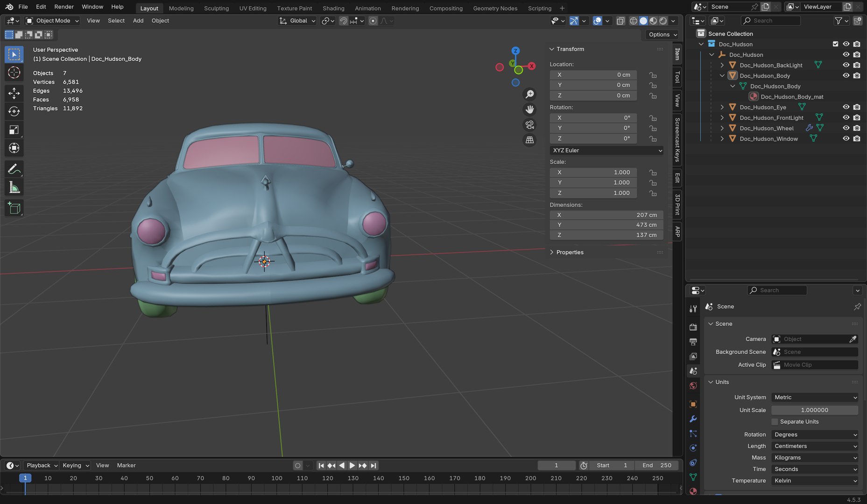Switch perspective/orthographic grid icon
The width and height of the screenshot is (867, 504).
(x=529, y=140)
